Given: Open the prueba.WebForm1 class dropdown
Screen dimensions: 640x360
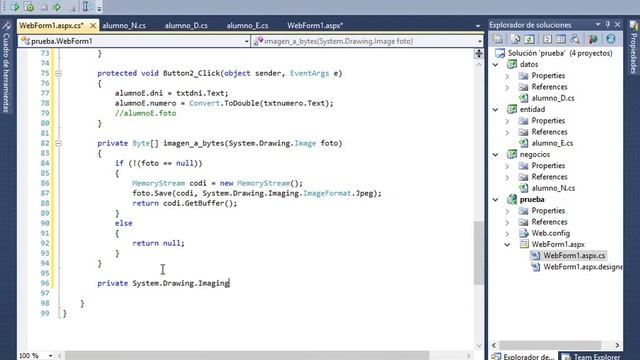Looking at the screenshot, I should 247,41.
